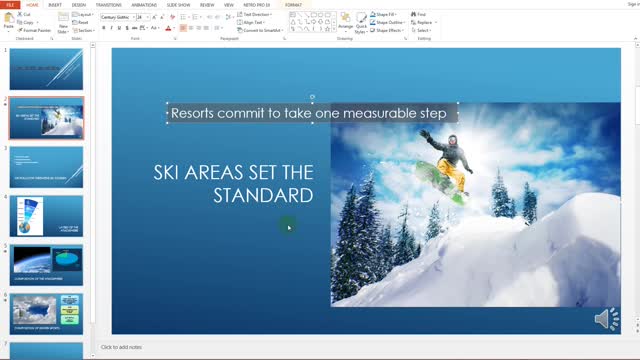The image size is (640, 360).
Task: Clear all formatting icon
Action: click(172, 17)
